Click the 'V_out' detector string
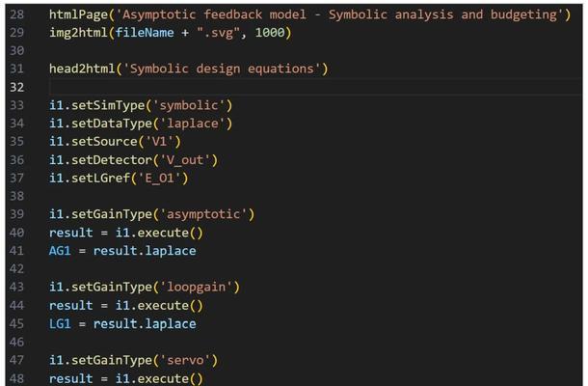Viewport: 588px width, 386px height. [x=185, y=160]
